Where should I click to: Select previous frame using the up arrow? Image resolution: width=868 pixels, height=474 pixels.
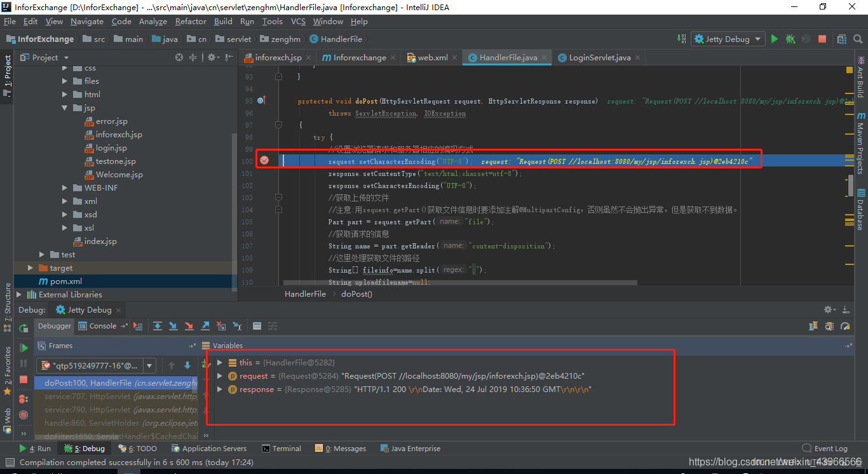(x=171, y=365)
